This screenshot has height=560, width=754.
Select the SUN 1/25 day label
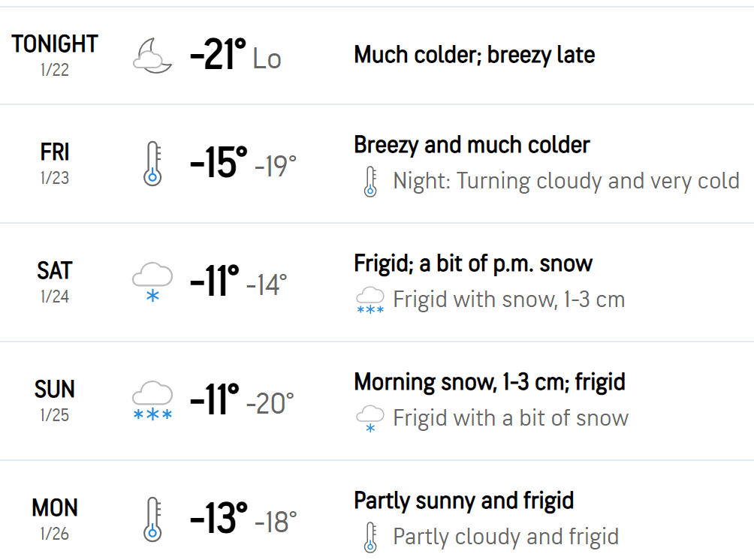55,399
